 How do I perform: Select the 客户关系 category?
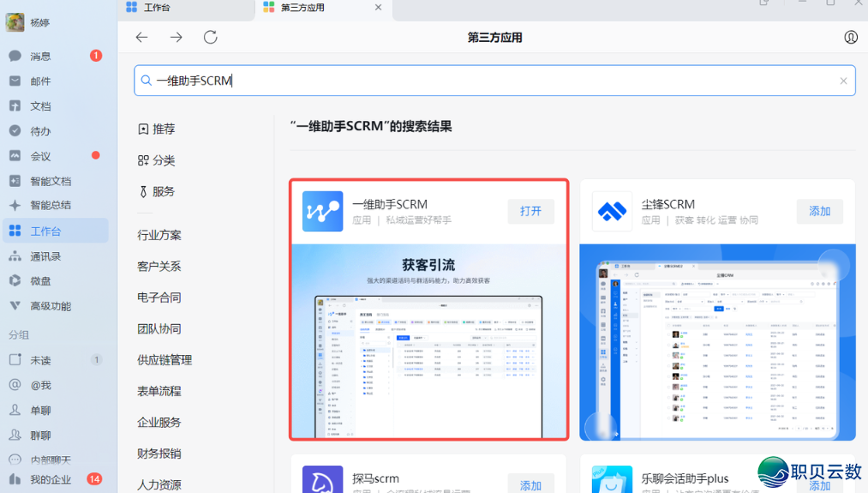(159, 267)
